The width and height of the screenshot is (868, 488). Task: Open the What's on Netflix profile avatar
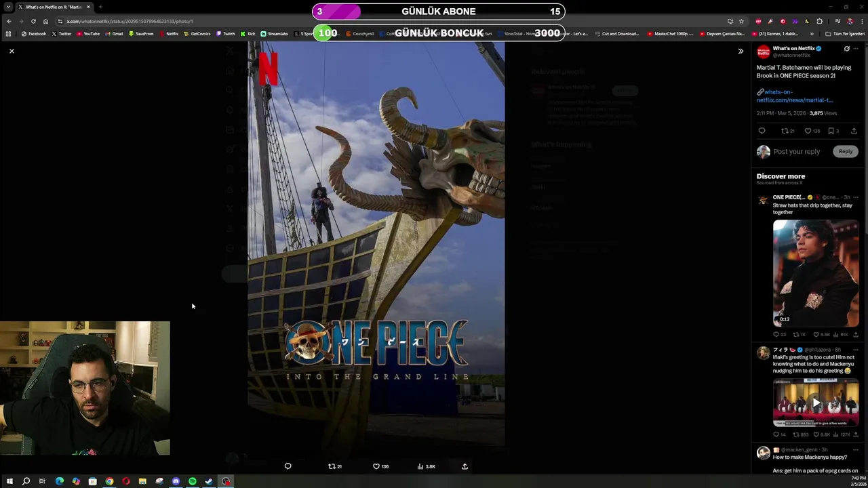[x=764, y=52]
